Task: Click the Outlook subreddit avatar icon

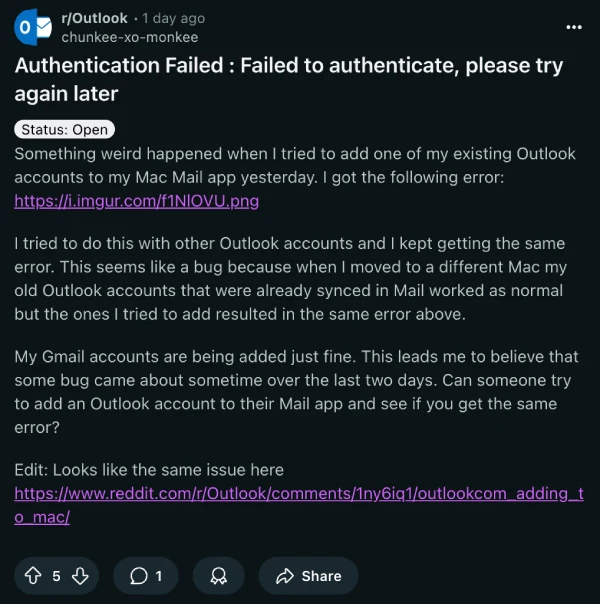Action: [x=34, y=28]
